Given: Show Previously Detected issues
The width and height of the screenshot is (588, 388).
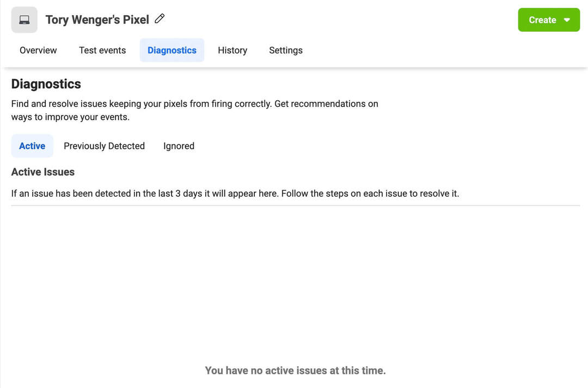Looking at the screenshot, I should (x=104, y=146).
